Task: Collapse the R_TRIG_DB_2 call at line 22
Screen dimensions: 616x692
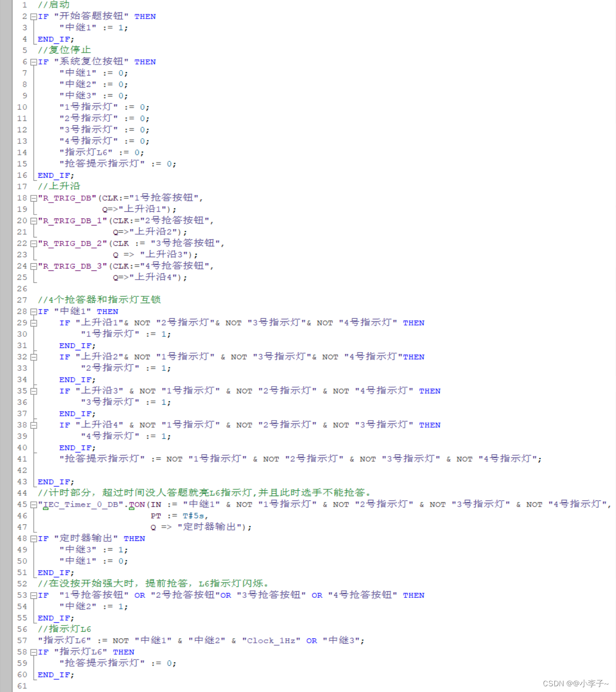Action: (33, 243)
